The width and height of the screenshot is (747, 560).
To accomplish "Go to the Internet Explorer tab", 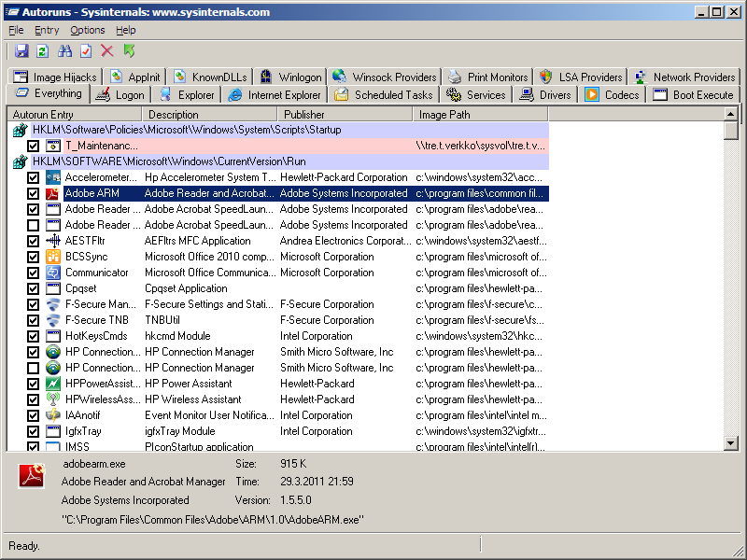I will (x=275, y=95).
